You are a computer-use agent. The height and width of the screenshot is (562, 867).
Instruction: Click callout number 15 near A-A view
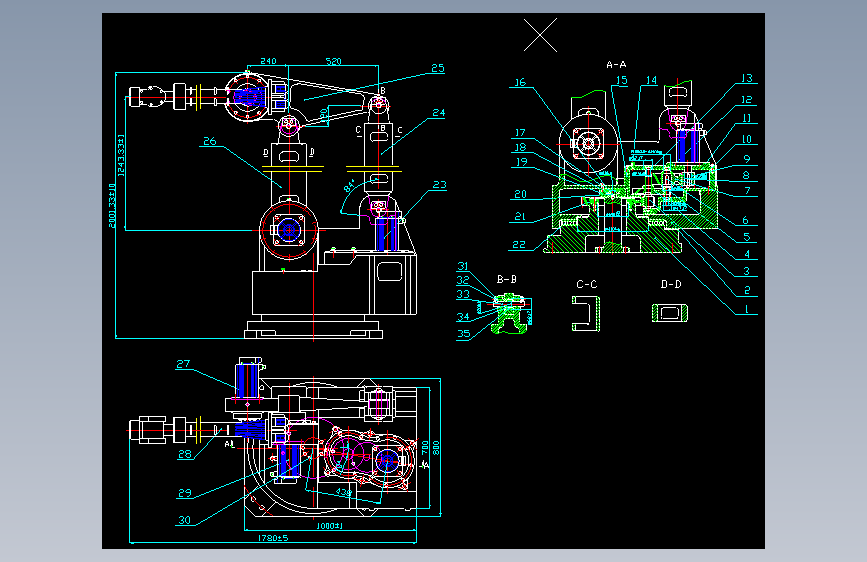621,80
